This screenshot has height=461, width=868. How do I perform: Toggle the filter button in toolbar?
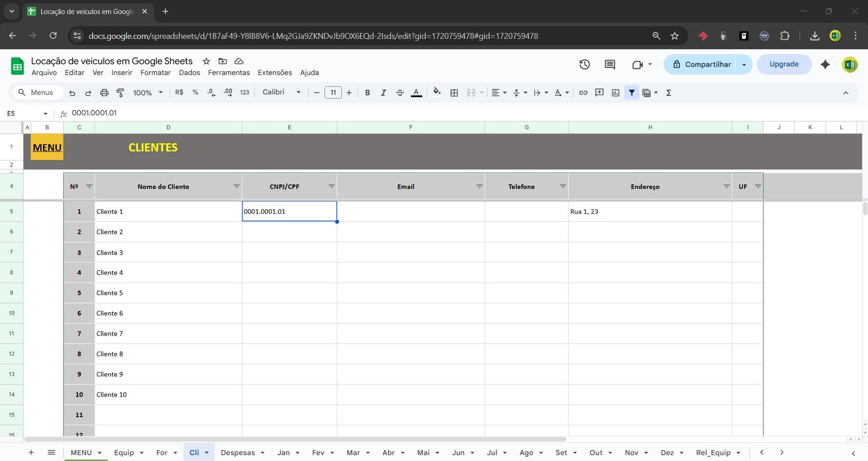click(x=631, y=93)
